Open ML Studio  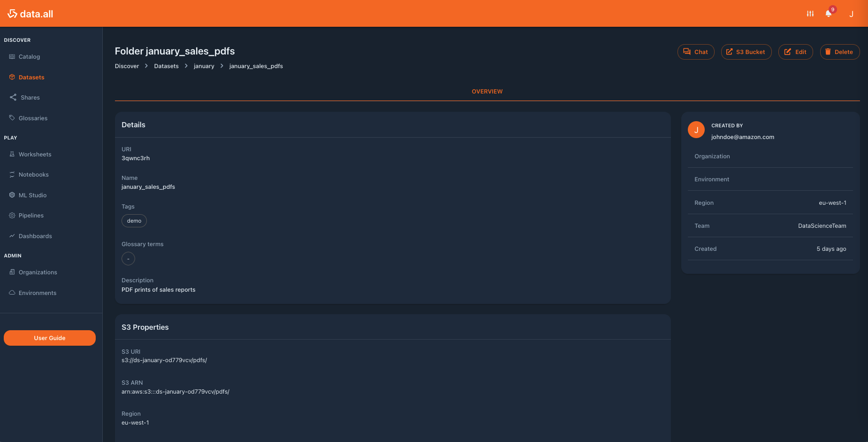click(32, 195)
